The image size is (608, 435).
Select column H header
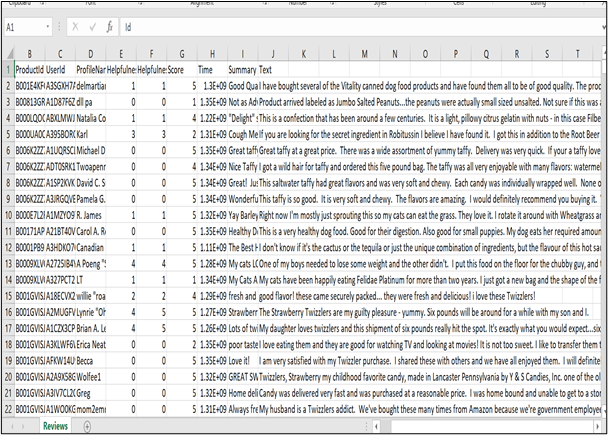pos(212,54)
